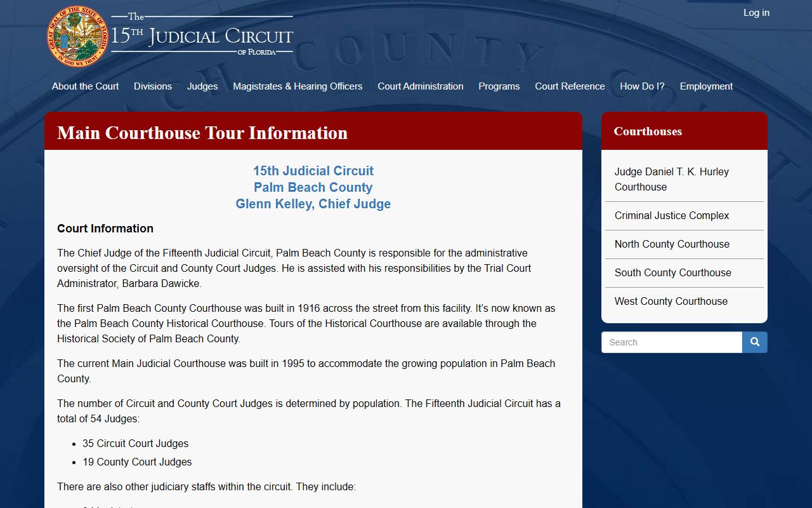The width and height of the screenshot is (812, 508).
Task: Open the Programs menu
Action: click(x=499, y=86)
